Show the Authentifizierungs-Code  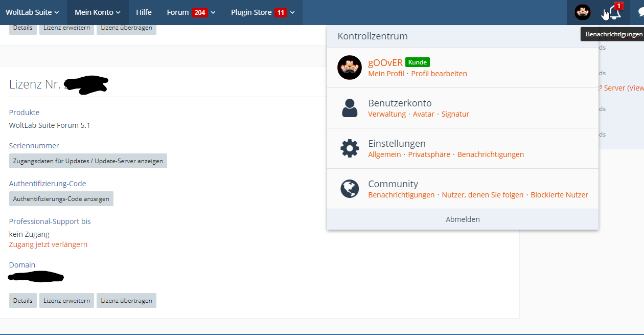click(x=61, y=199)
